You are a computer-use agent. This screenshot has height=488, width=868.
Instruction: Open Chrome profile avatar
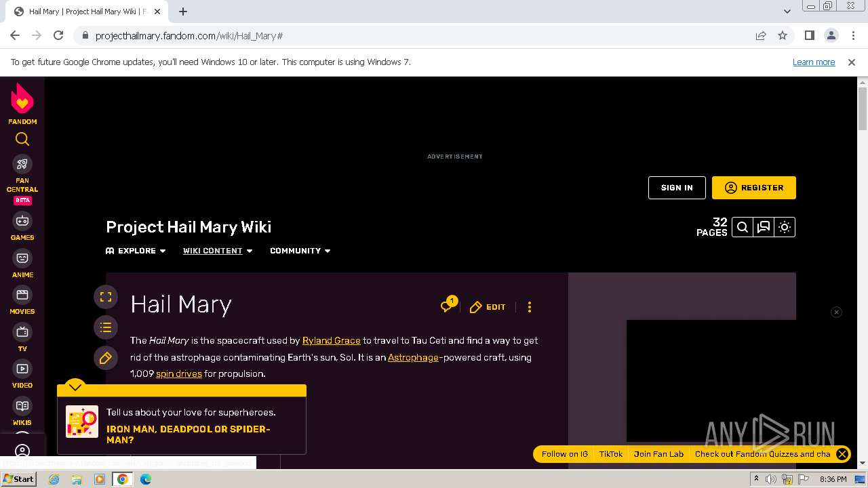[x=831, y=36]
